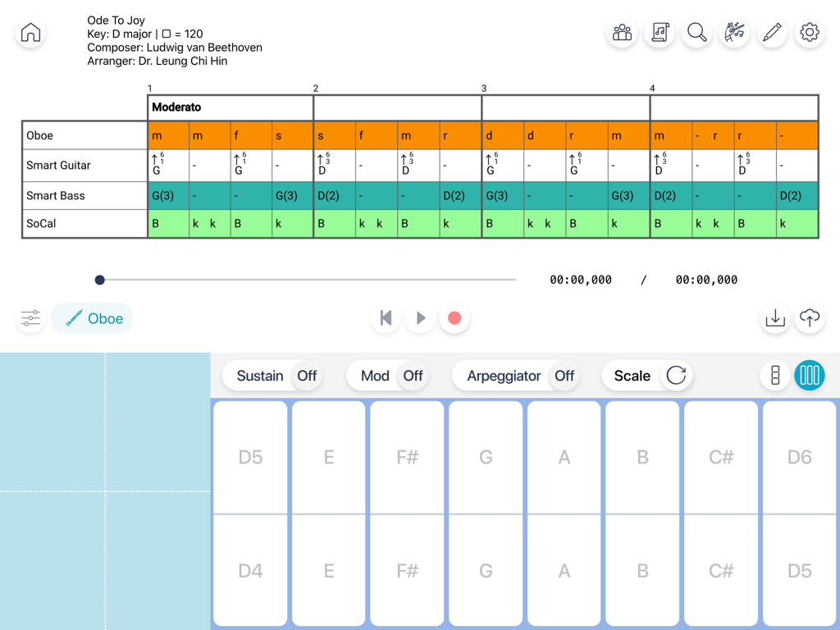Toggle the Mod setting

tap(413, 376)
